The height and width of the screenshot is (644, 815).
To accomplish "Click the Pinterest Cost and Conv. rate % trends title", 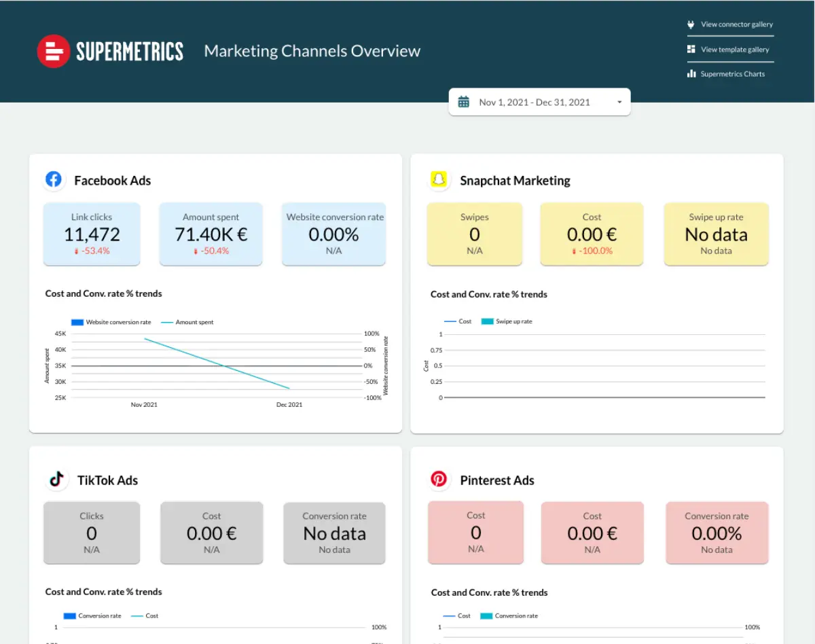I will (489, 592).
